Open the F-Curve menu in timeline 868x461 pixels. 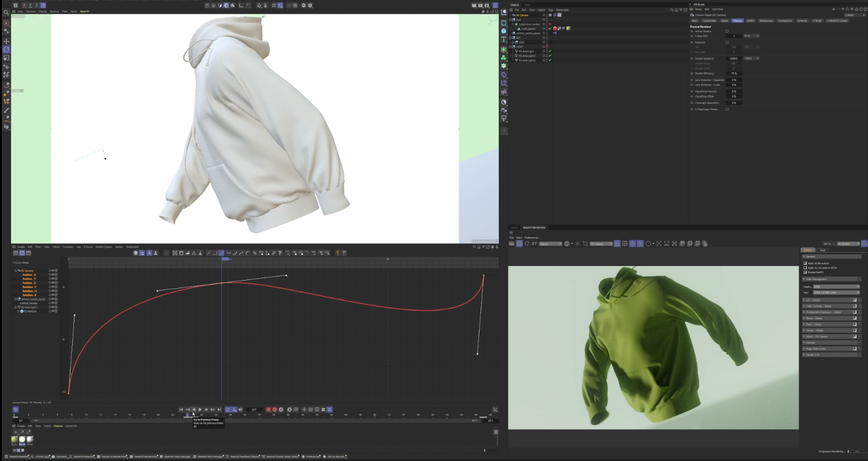pyautogui.click(x=89, y=247)
